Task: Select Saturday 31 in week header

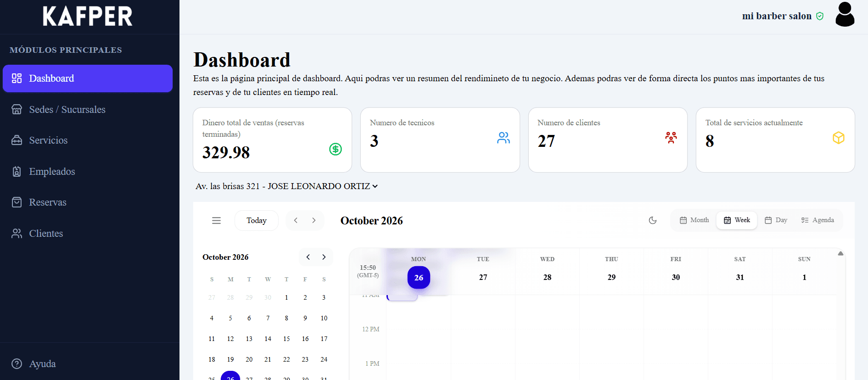Action: coord(740,277)
